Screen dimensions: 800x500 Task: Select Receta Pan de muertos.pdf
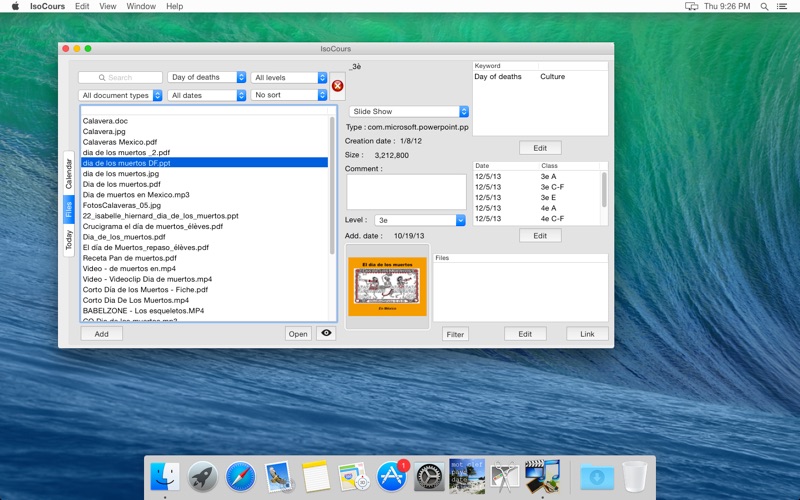click(x=205, y=258)
